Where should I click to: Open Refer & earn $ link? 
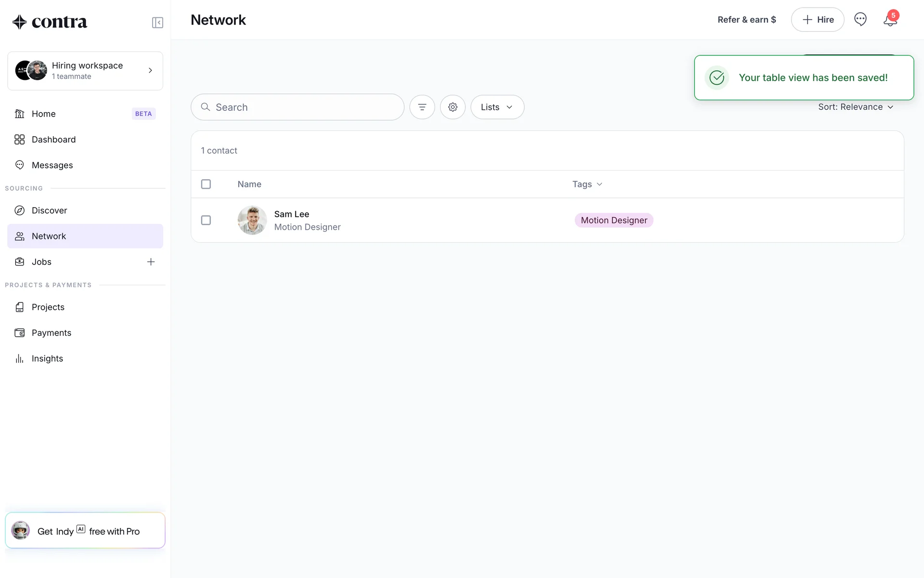pyautogui.click(x=746, y=20)
